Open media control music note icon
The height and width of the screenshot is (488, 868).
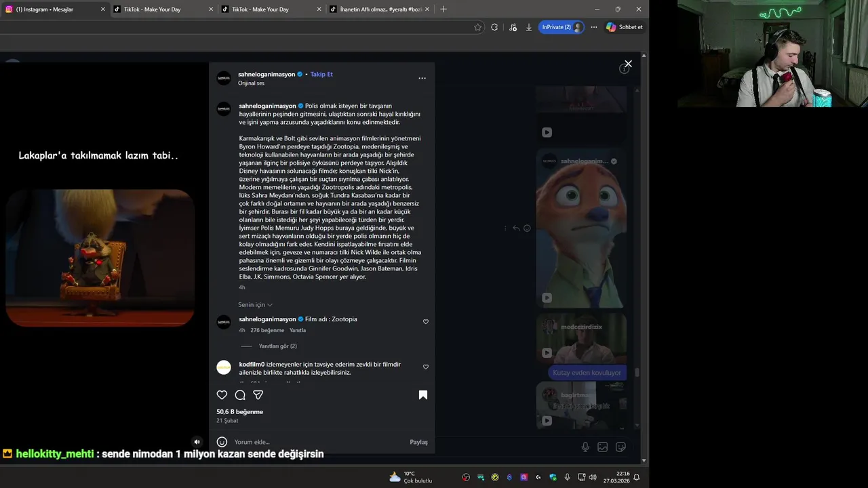(x=513, y=27)
